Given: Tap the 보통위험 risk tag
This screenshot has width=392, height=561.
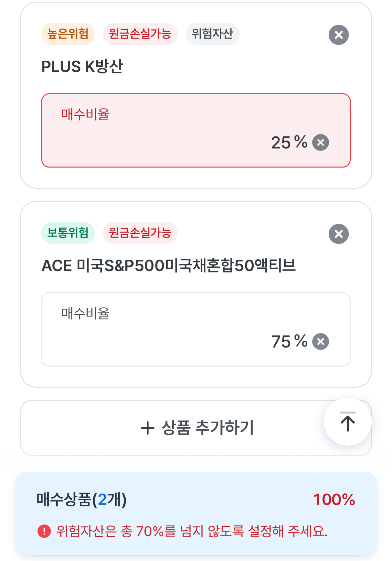Looking at the screenshot, I should pyautogui.click(x=68, y=233).
